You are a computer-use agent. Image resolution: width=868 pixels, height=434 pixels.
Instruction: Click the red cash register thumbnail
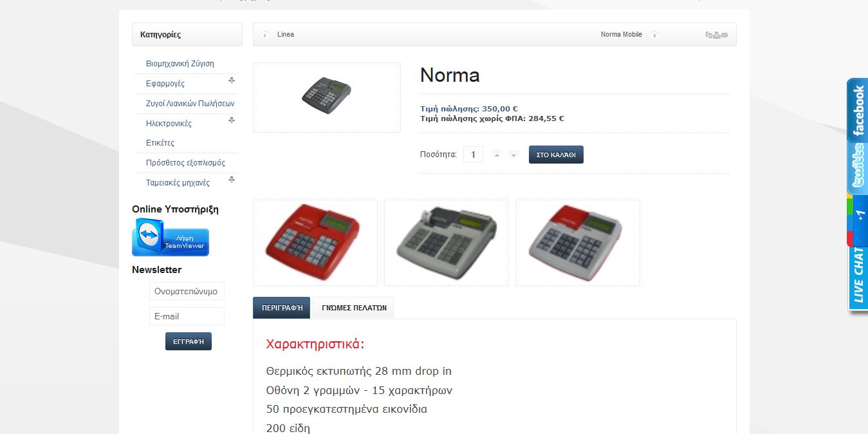point(315,242)
